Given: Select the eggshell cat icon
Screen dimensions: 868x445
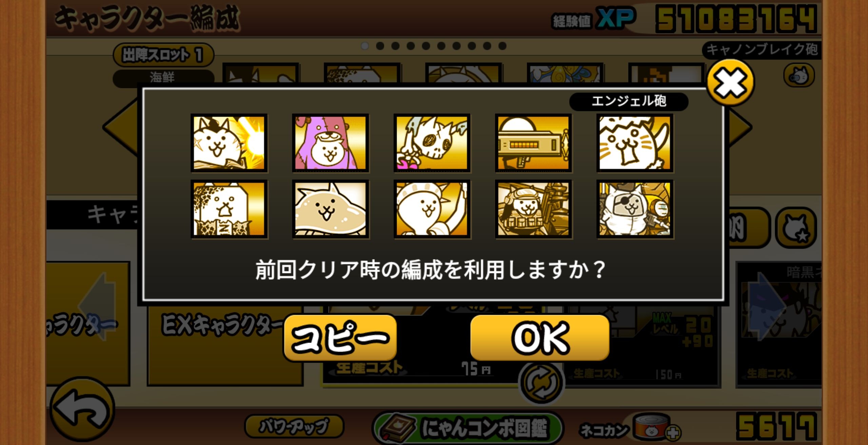Looking at the screenshot, I should 635,143.
